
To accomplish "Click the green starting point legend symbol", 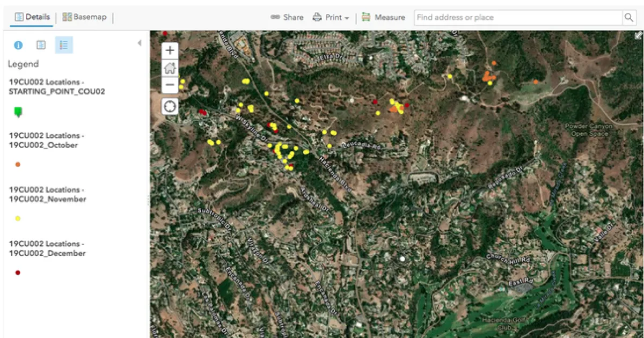I will coord(18,112).
